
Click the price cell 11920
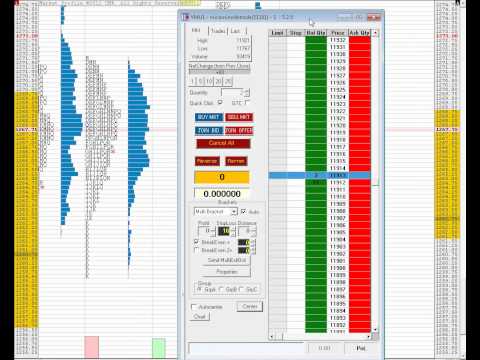tap(338, 126)
